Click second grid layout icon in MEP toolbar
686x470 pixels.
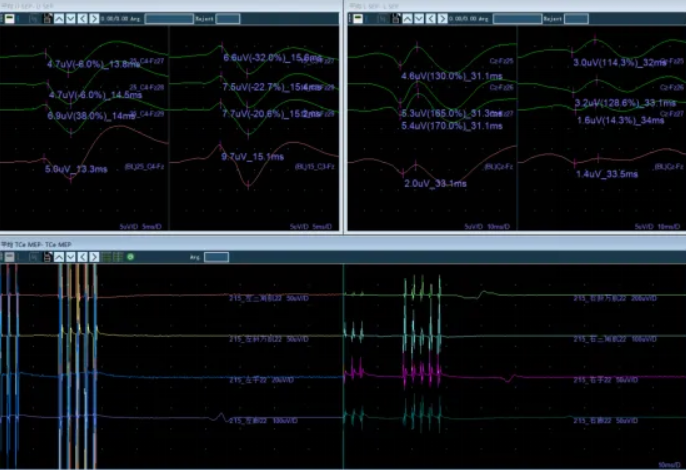(x=118, y=257)
